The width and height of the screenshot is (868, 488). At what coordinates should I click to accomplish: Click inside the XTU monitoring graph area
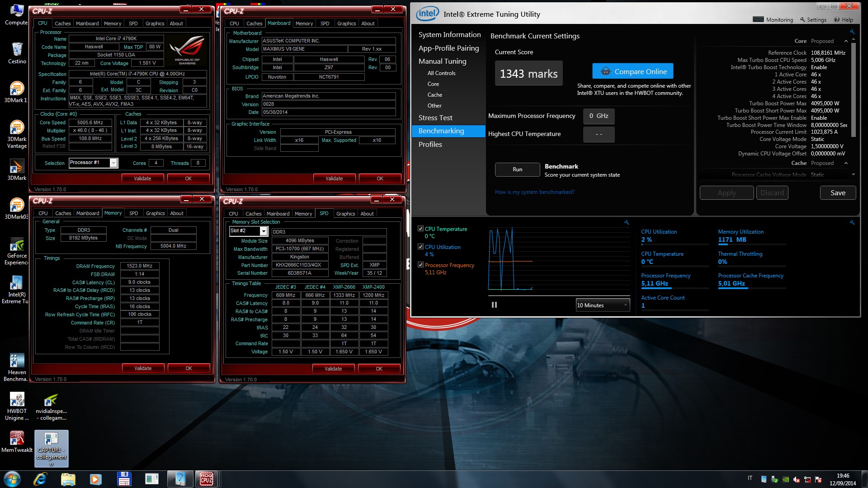(x=559, y=258)
